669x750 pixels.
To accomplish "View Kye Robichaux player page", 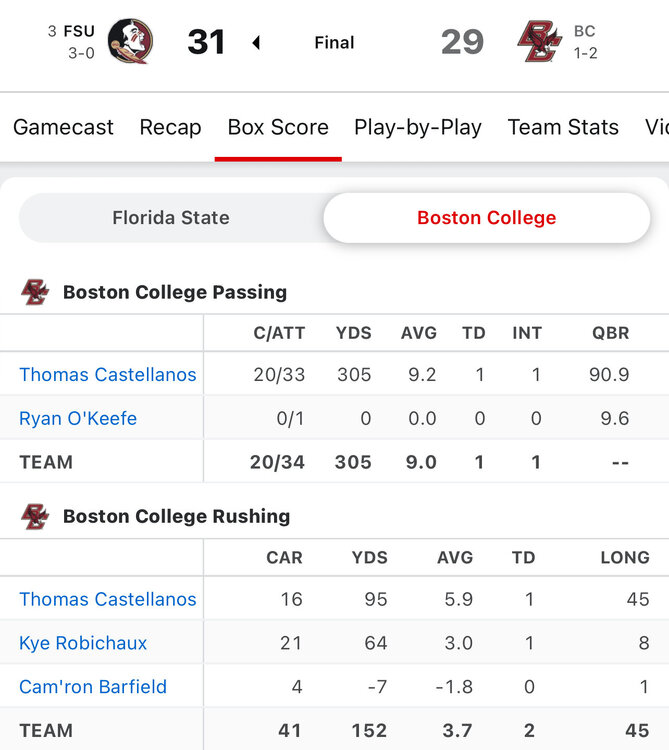I will click(x=83, y=643).
